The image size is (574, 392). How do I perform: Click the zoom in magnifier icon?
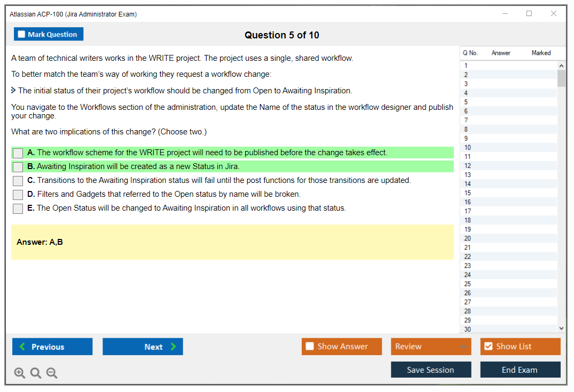click(20, 373)
